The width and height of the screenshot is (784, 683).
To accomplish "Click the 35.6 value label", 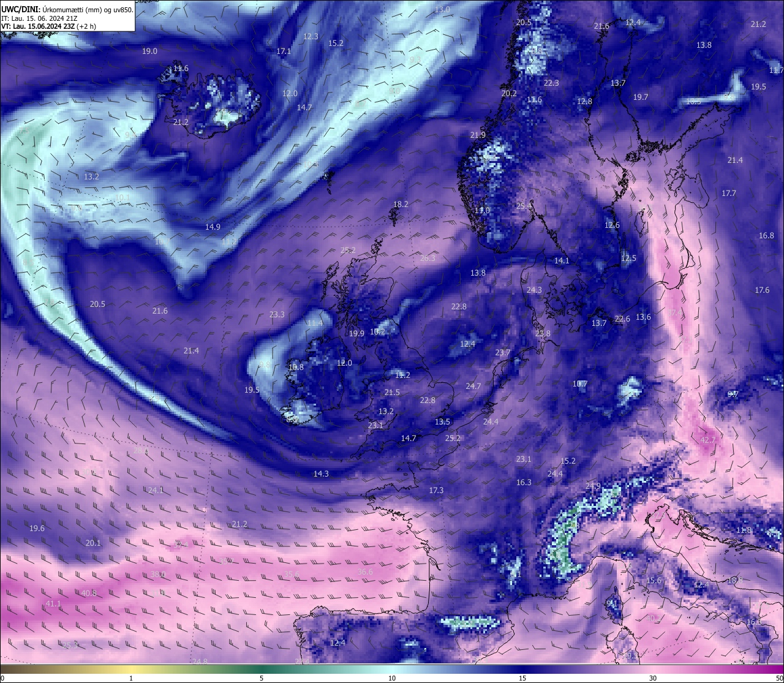I will point(292,575).
